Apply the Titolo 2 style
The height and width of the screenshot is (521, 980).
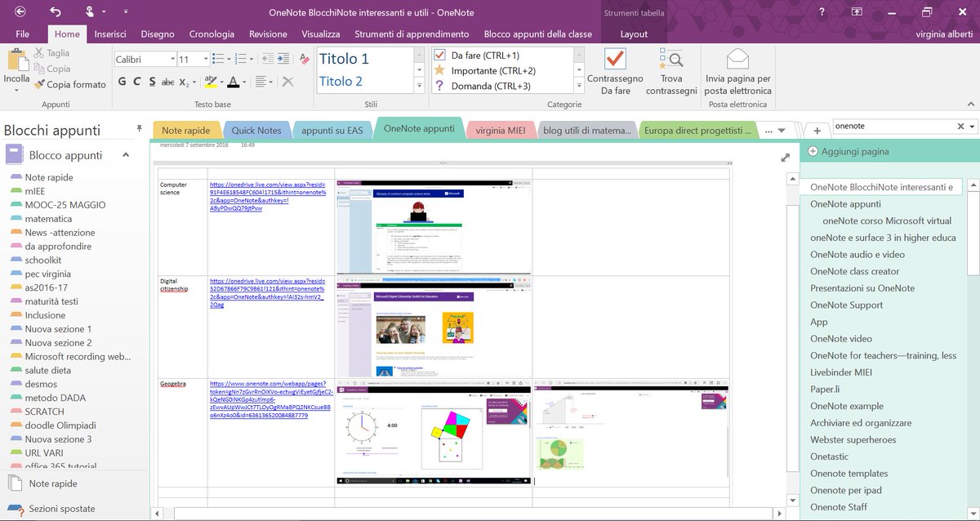[x=341, y=81]
